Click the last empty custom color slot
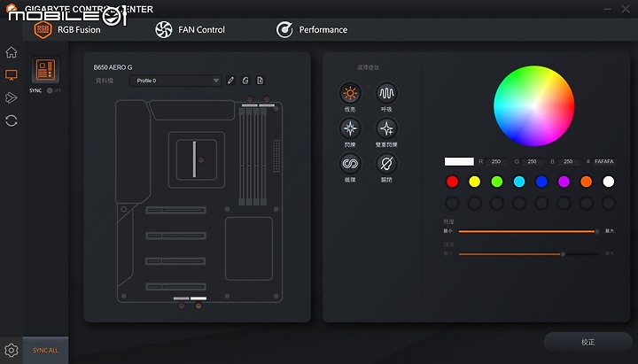 point(608,203)
